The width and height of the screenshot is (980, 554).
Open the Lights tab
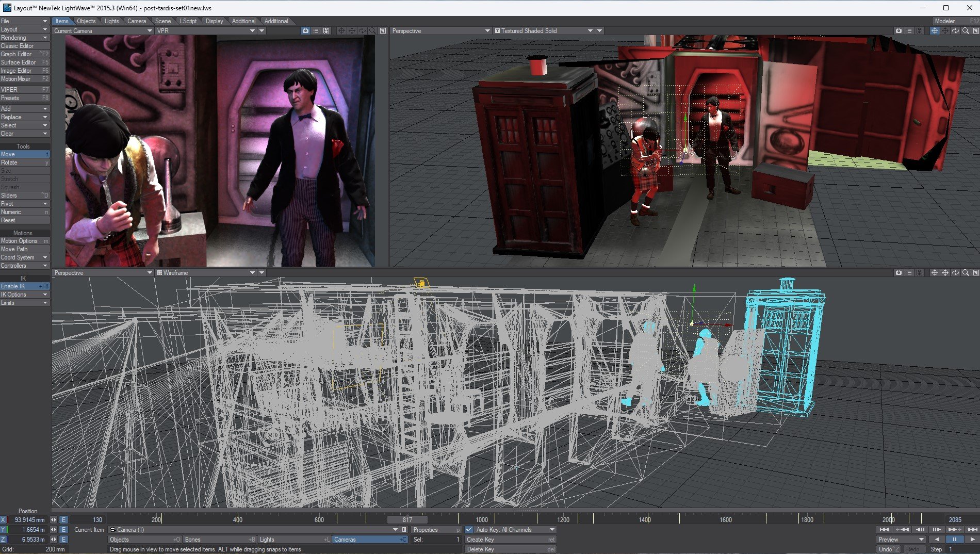coord(111,21)
